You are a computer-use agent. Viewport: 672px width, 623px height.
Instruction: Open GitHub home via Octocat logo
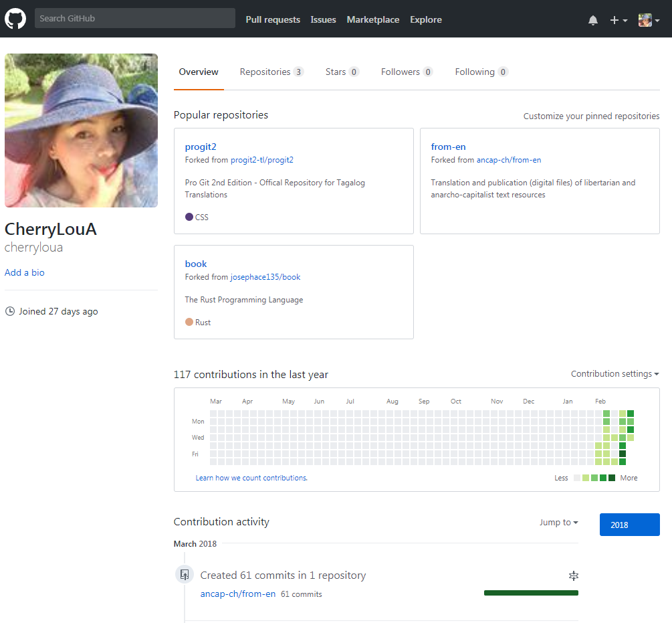click(x=15, y=19)
